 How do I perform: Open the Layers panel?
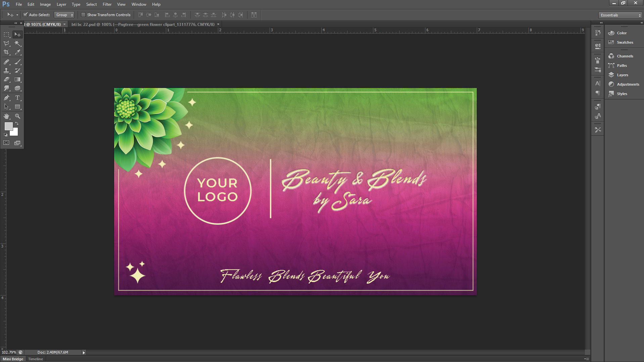622,75
